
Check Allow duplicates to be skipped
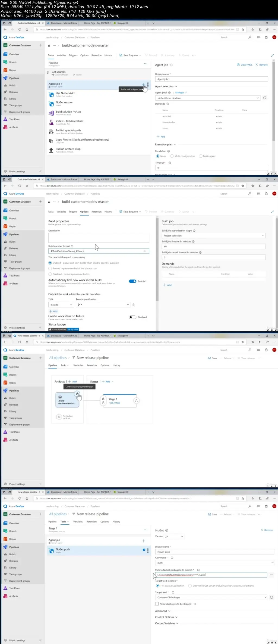point(157,603)
